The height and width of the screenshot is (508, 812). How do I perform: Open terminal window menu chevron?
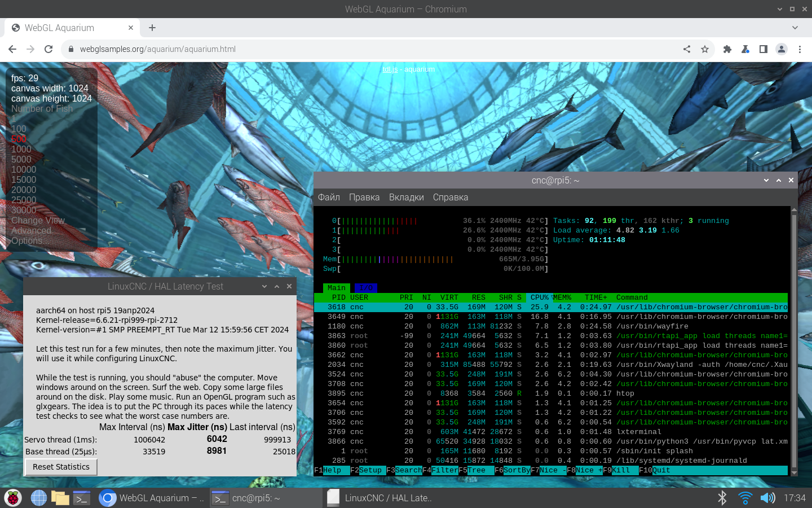pos(766,180)
